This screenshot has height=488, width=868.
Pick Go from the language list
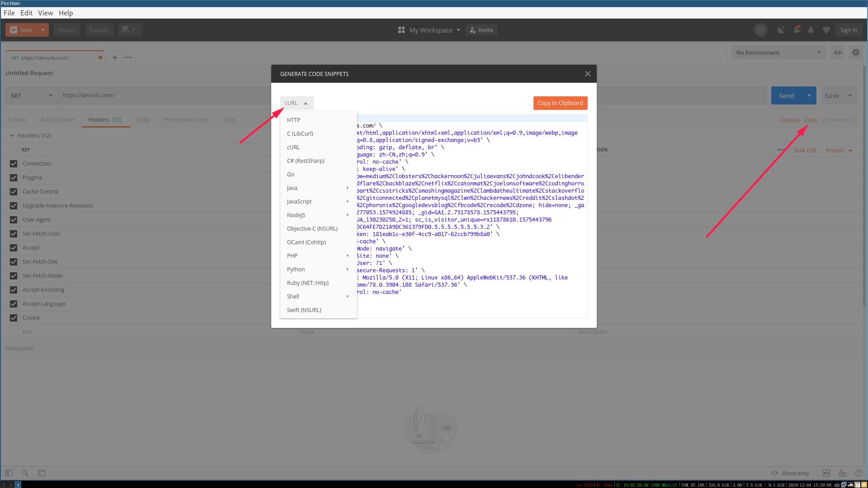(319, 174)
